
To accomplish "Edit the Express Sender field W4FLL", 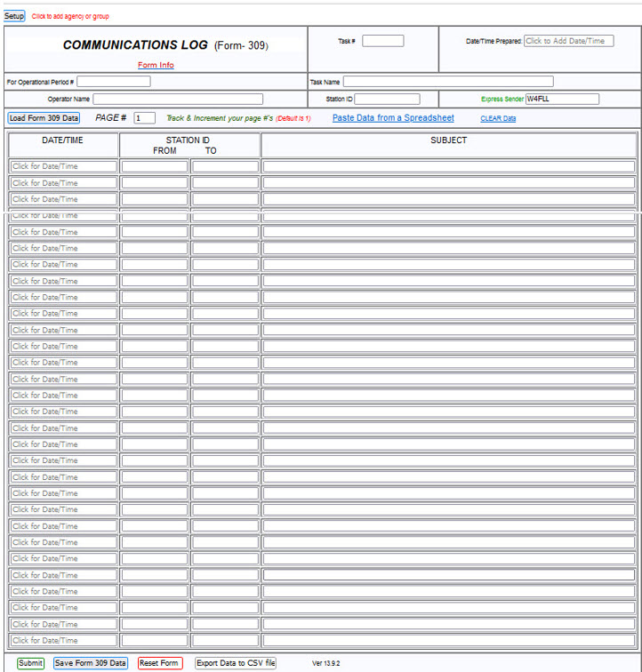I will coord(562,99).
